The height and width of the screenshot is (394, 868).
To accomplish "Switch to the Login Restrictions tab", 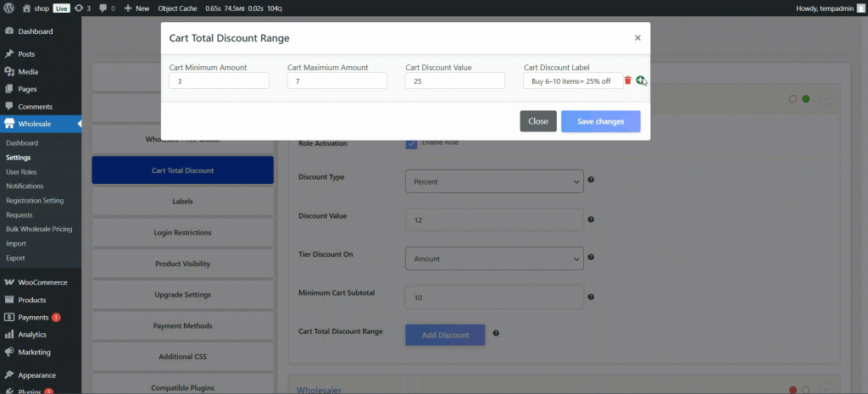I will [182, 232].
